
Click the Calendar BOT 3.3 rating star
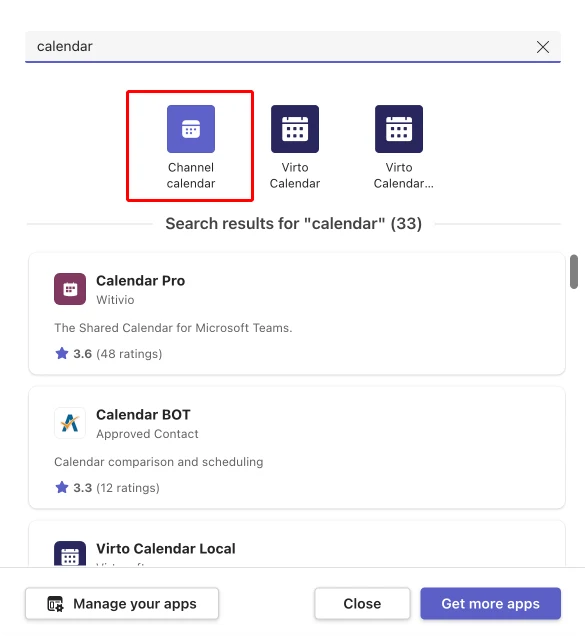point(62,487)
